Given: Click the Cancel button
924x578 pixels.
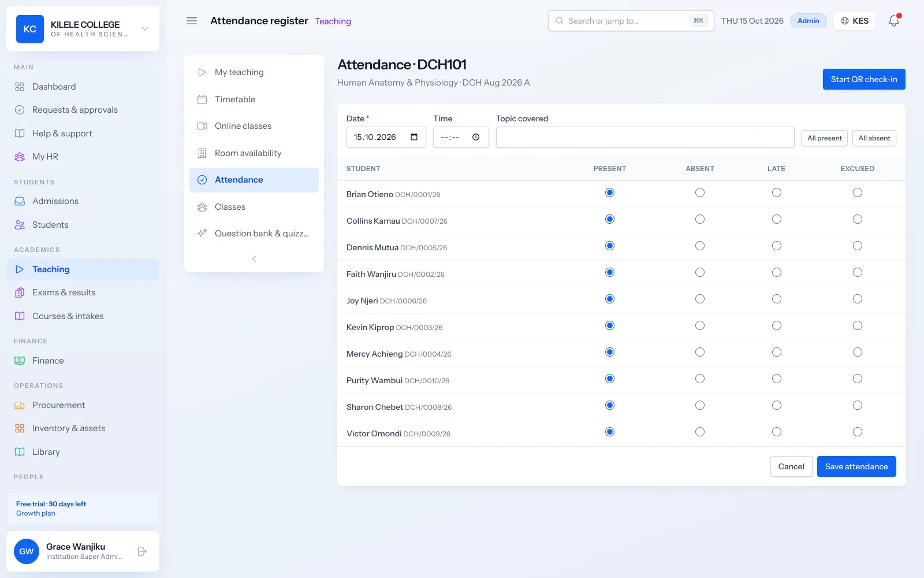Looking at the screenshot, I should coord(791,466).
